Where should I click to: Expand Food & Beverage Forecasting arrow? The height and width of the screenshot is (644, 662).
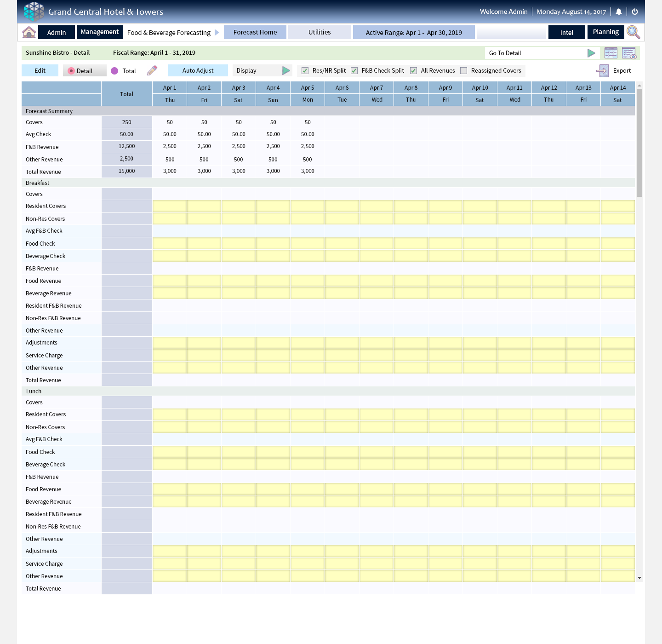[x=217, y=33]
